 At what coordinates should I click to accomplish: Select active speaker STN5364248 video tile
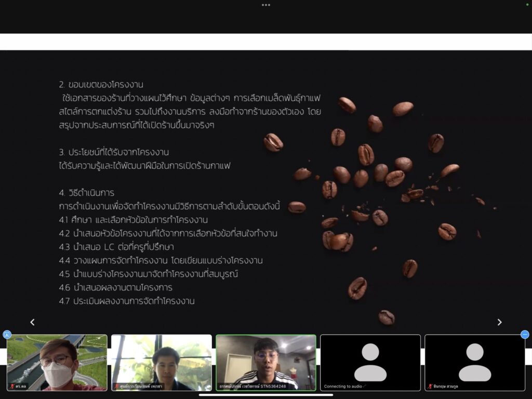266,361
